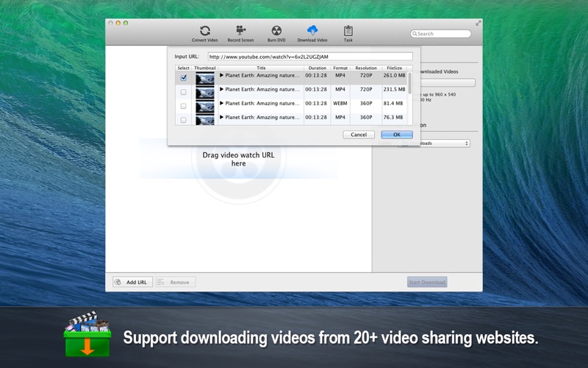
Task: Check the 231.5 MB video row checkbox
Action: [x=183, y=92]
